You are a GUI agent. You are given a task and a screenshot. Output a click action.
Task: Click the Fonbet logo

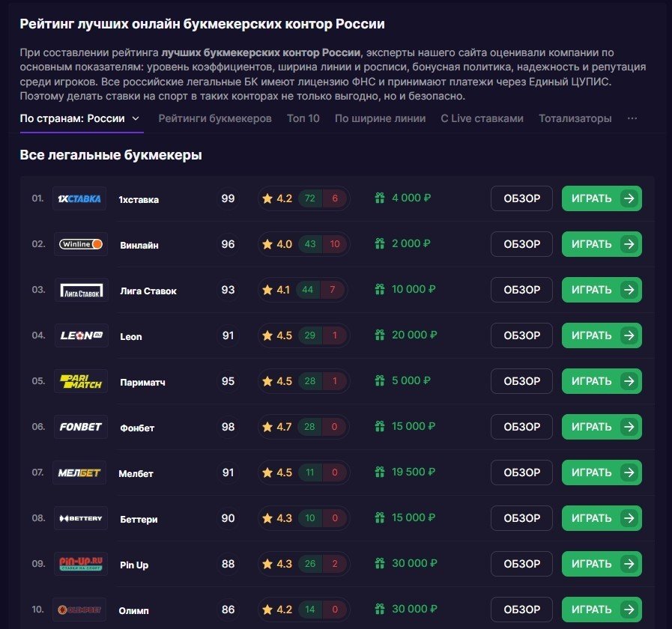(x=81, y=427)
